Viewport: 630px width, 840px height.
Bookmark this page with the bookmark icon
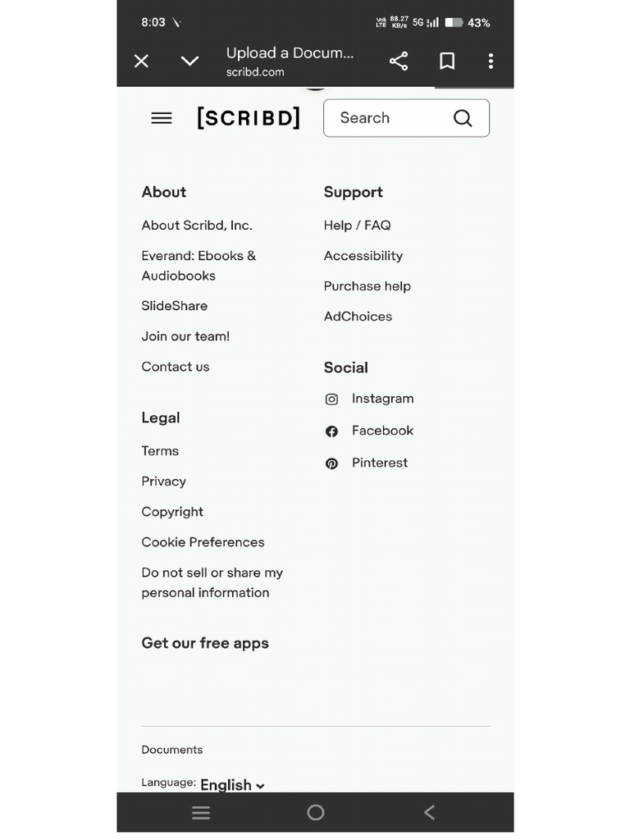click(447, 62)
